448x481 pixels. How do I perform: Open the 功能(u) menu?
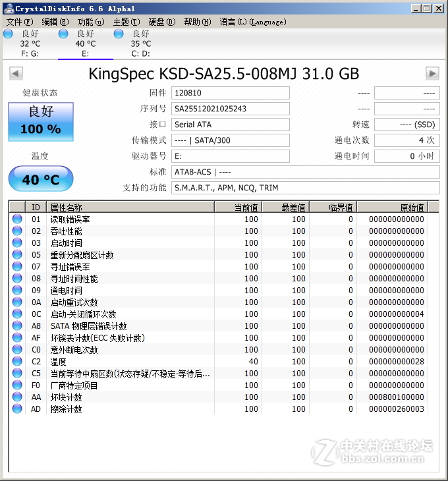(x=91, y=22)
